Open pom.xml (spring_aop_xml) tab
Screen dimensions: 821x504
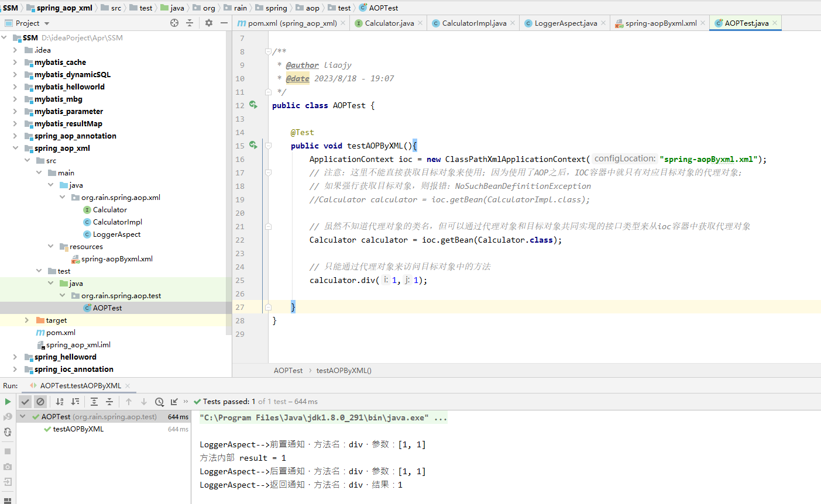tap(292, 23)
